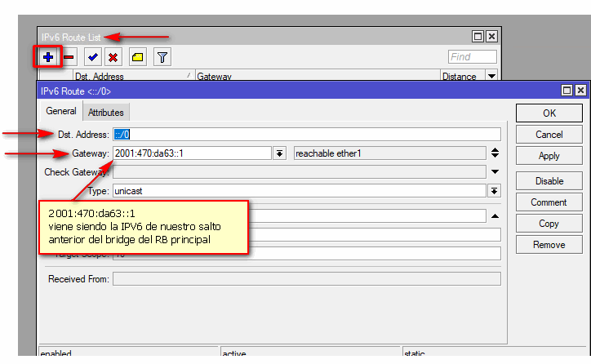Expand the Check Gateway dropdown
The width and height of the screenshot is (591, 364).
pyautogui.click(x=495, y=172)
